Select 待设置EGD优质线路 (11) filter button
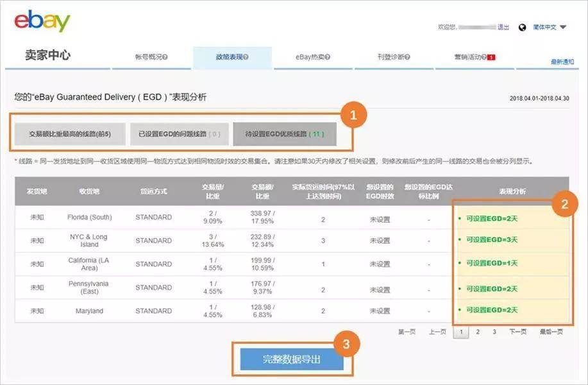 tap(285, 134)
